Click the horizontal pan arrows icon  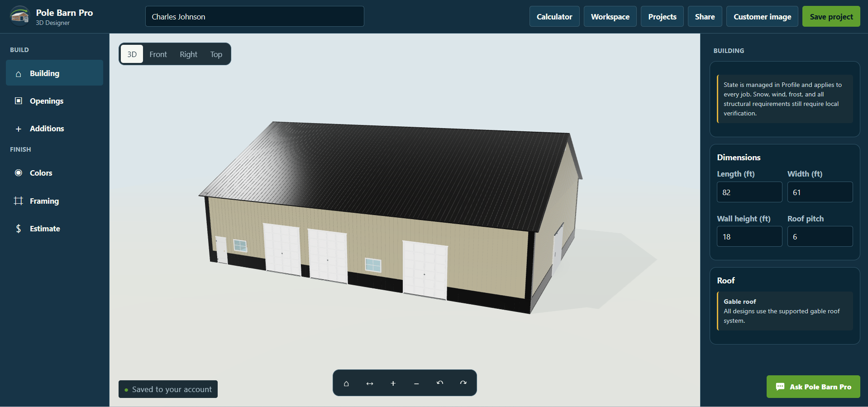[370, 383]
